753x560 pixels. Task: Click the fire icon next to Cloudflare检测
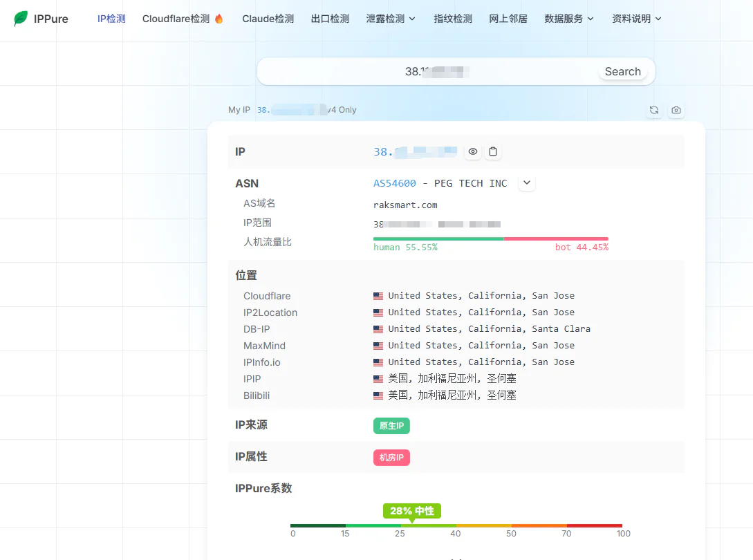219,19
